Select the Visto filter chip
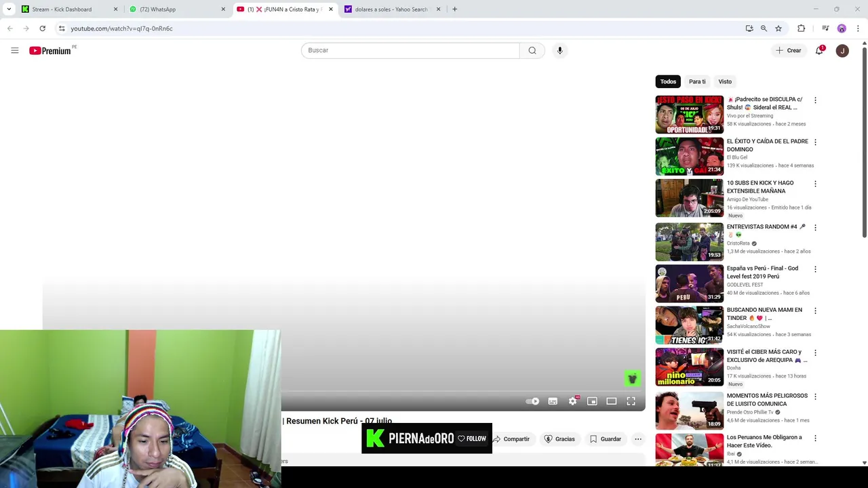 pos(725,81)
